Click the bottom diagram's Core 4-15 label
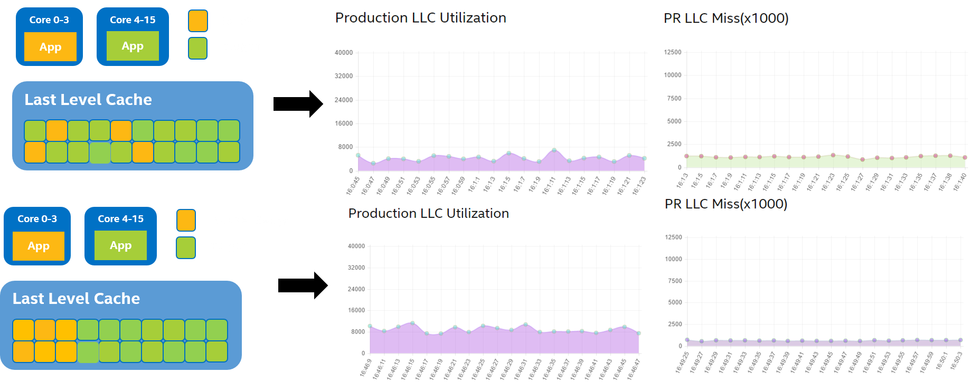This screenshot has width=980, height=391. click(120, 219)
